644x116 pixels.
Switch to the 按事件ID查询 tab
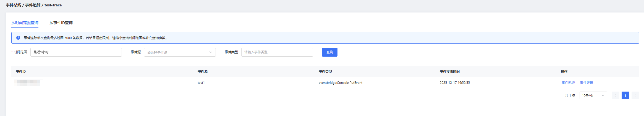61,23
